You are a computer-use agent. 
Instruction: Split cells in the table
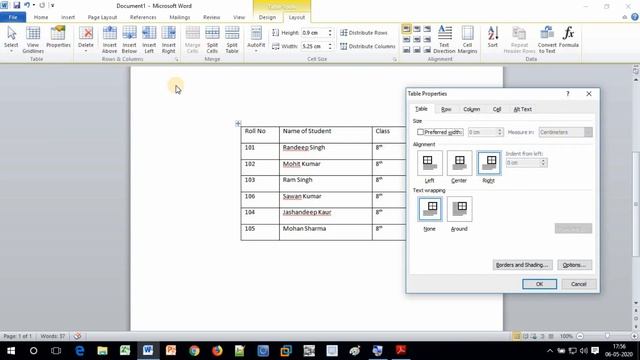pyautogui.click(x=212, y=40)
